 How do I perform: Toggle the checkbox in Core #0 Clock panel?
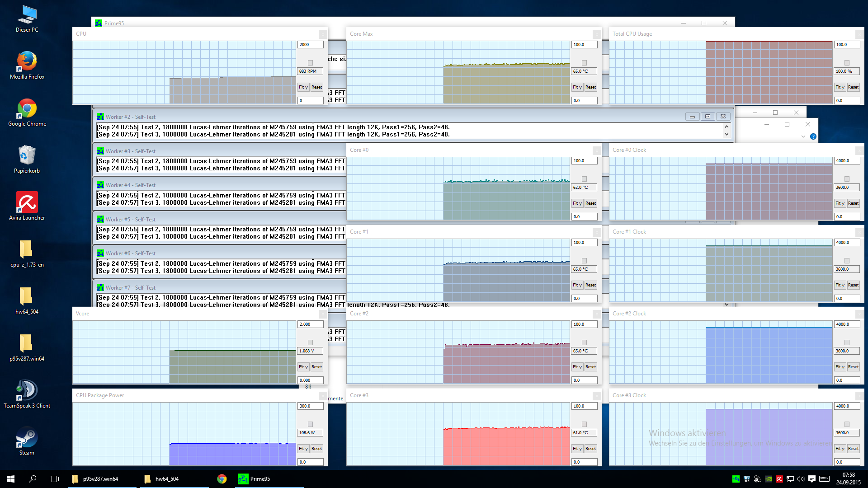click(x=847, y=179)
